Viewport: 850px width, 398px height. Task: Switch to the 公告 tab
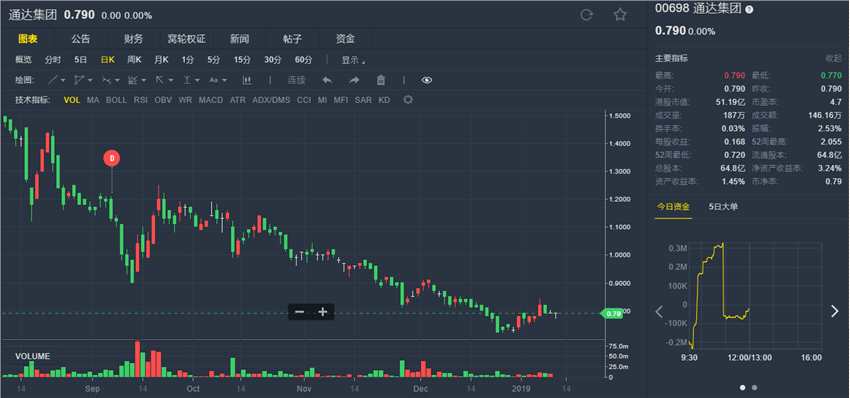(x=80, y=39)
